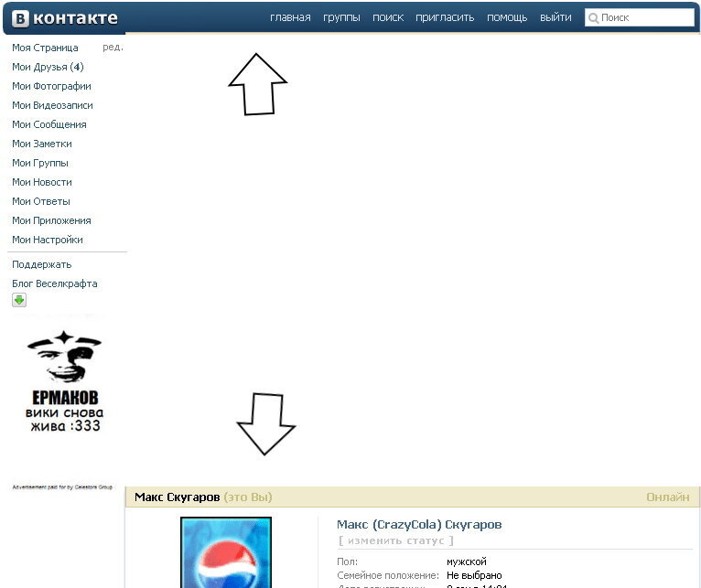The image size is (701, 588).
Task: Click the Макс Скугаров header title
Action: 177,497
